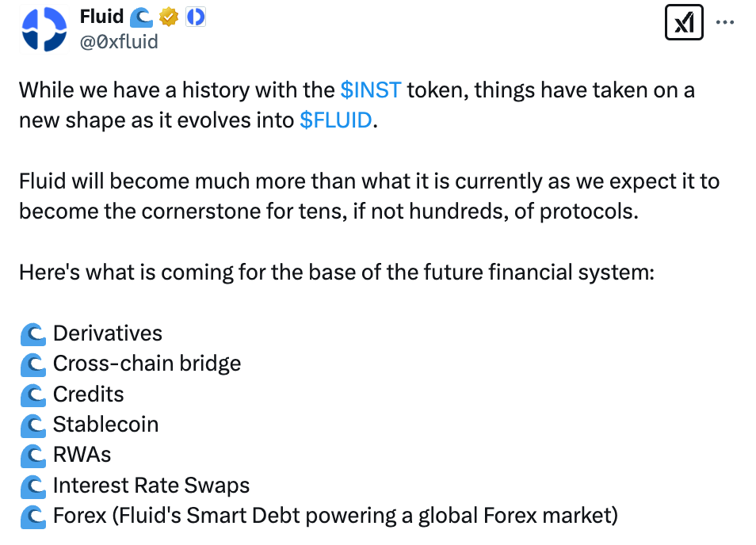Click the wave emoji before Cross-chain bridge
756x545 pixels.
[32, 364]
